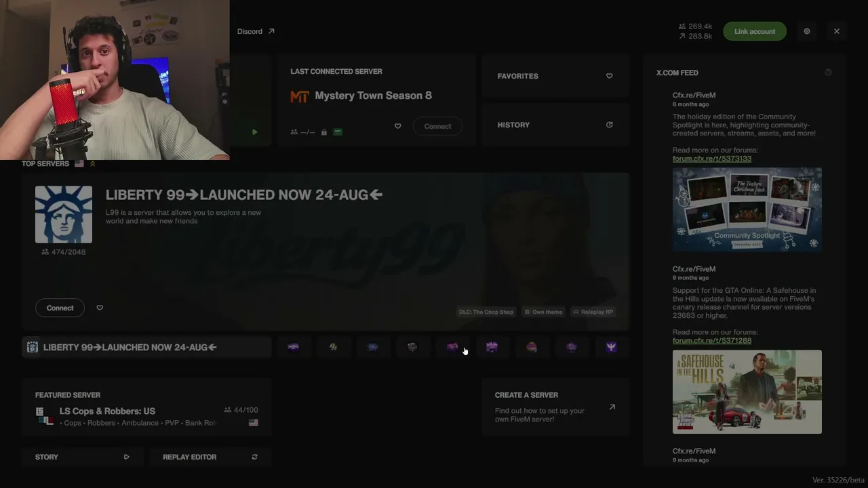Select the fourth server icon in the strip
This screenshot has width=868, height=488.
click(412, 347)
